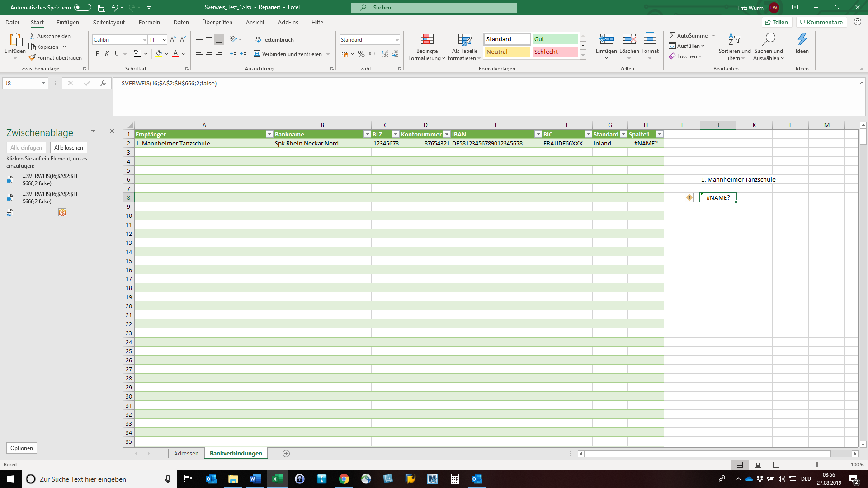Open the Sortieren und Filtern tool
868x488 pixels.
pyautogui.click(x=734, y=40)
